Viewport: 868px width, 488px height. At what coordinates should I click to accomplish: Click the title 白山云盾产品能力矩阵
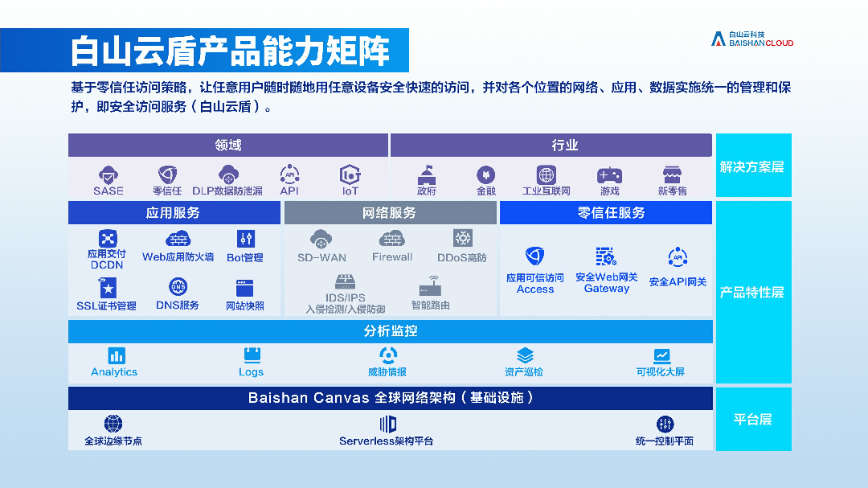click(231, 51)
